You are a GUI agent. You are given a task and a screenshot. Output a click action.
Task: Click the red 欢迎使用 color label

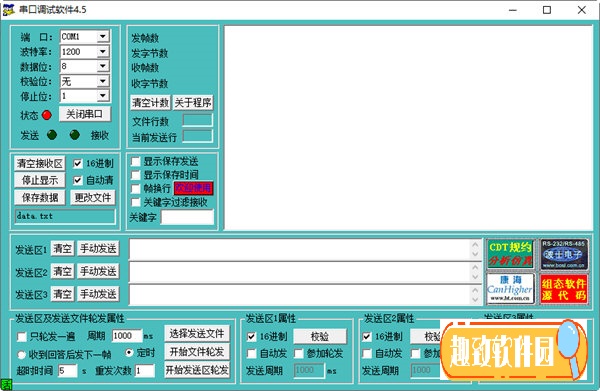193,188
